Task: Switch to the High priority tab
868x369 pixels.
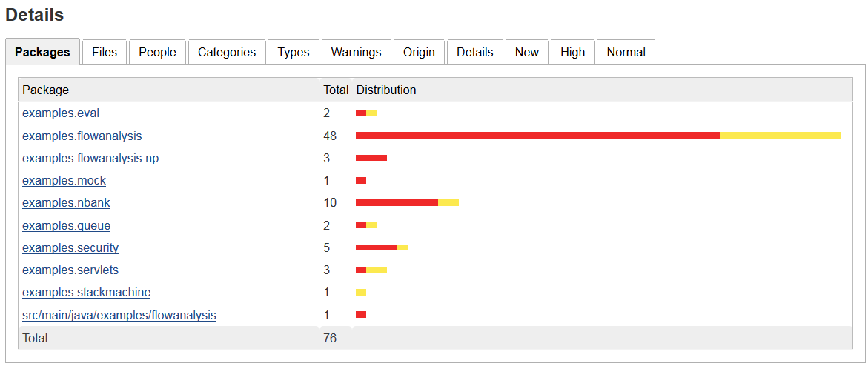Action: coord(572,52)
